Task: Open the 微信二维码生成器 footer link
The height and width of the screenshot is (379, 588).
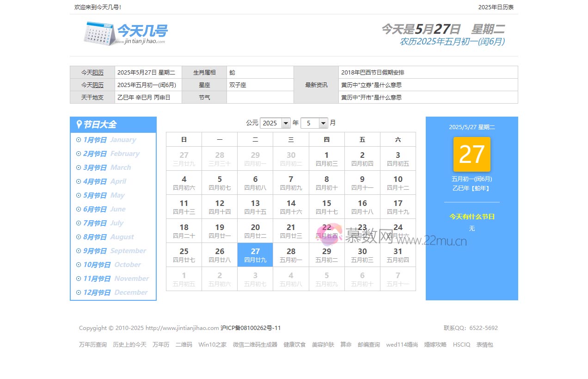Action: click(255, 345)
